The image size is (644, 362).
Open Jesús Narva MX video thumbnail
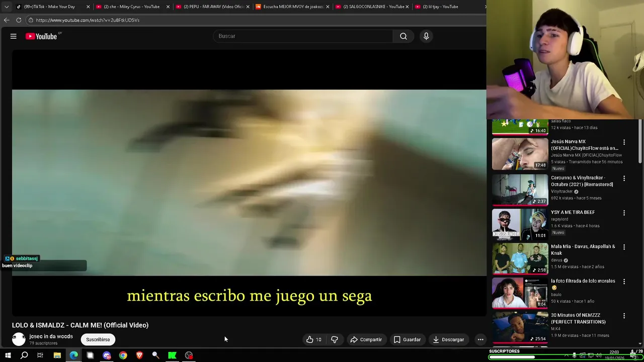[520, 154]
